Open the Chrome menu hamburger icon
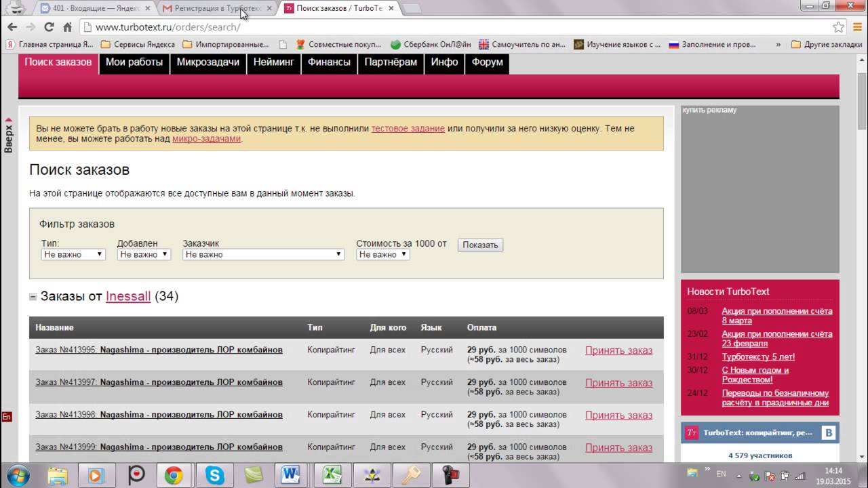Screen dimensions: 868x488 pos(857,27)
